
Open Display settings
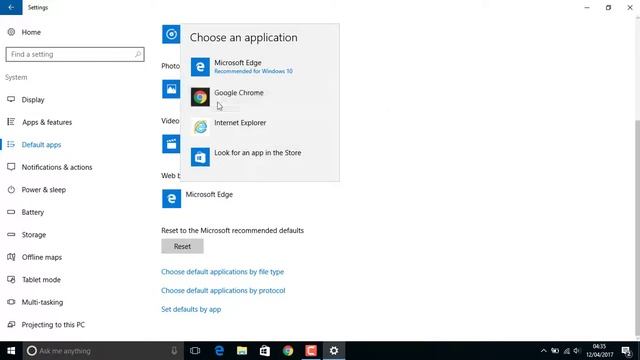33,100
